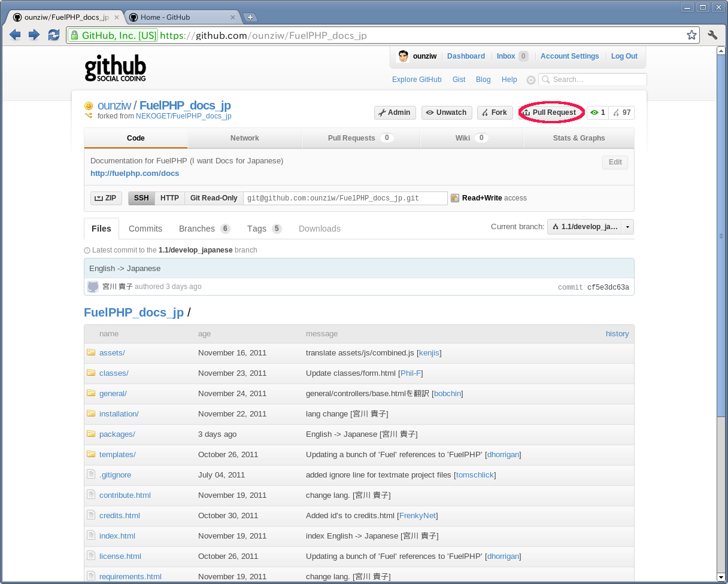Screen dimensions: 728x584
Task: Open the contribute.html file
Action: point(125,495)
